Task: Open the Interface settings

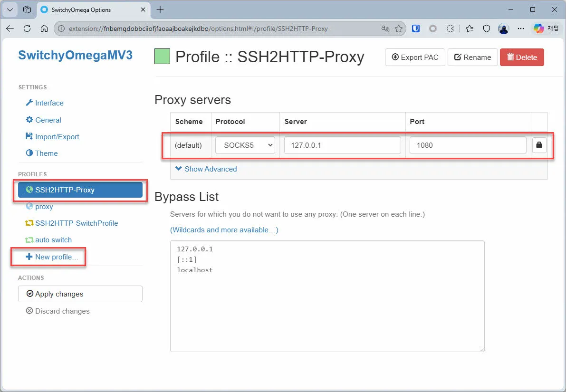Action: pos(45,103)
